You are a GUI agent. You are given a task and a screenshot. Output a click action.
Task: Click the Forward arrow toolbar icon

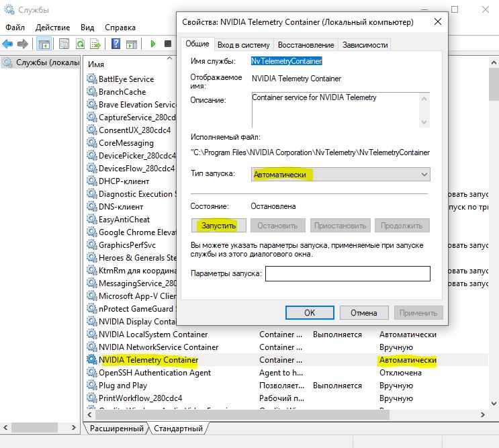pos(23,44)
